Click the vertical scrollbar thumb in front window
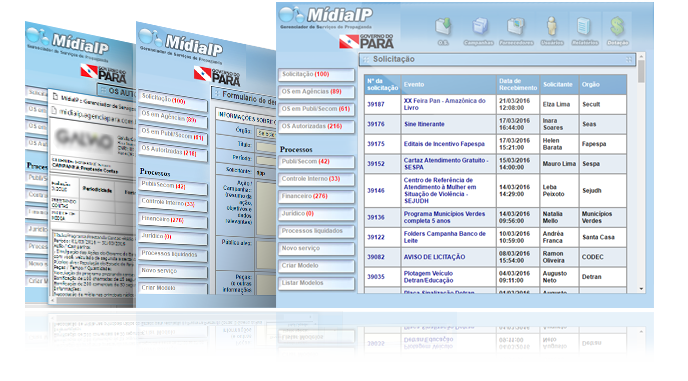The height and width of the screenshot is (381, 688). click(x=641, y=71)
